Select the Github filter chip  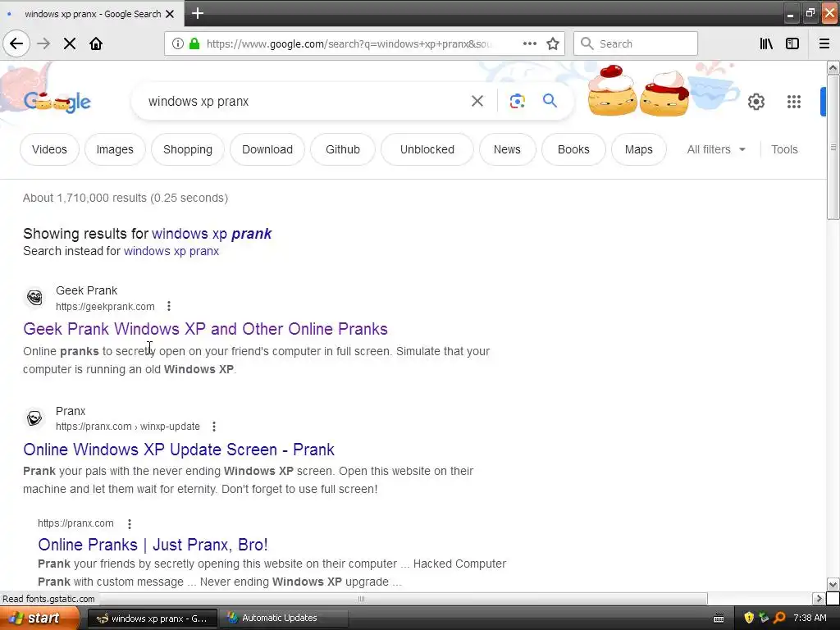(x=343, y=149)
